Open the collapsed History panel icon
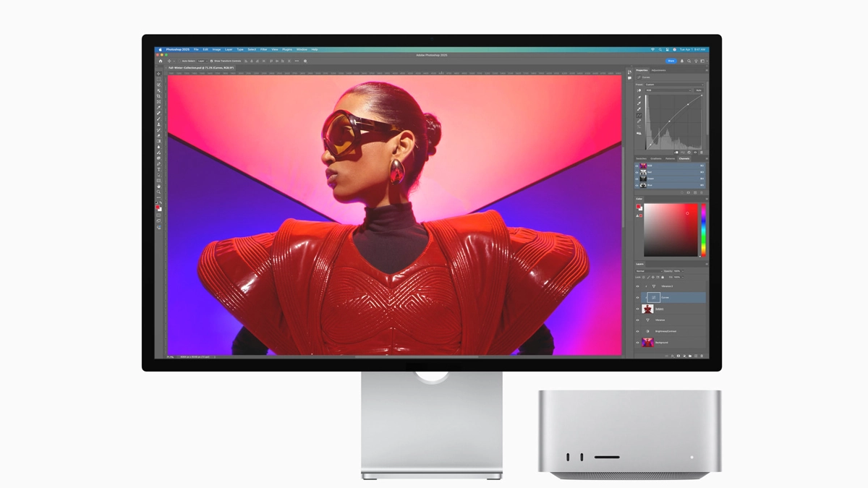 tap(629, 72)
